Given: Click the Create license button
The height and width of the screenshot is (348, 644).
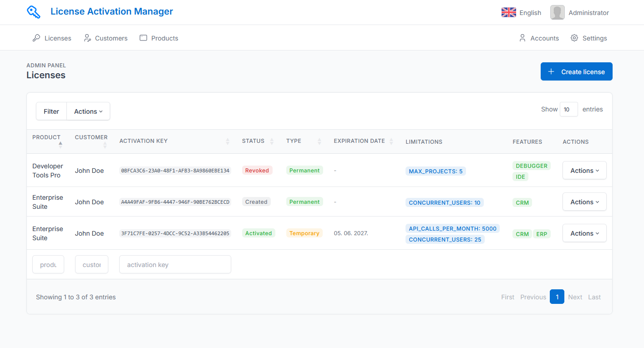Looking at the screenshot, I should (x=576, y=71).
